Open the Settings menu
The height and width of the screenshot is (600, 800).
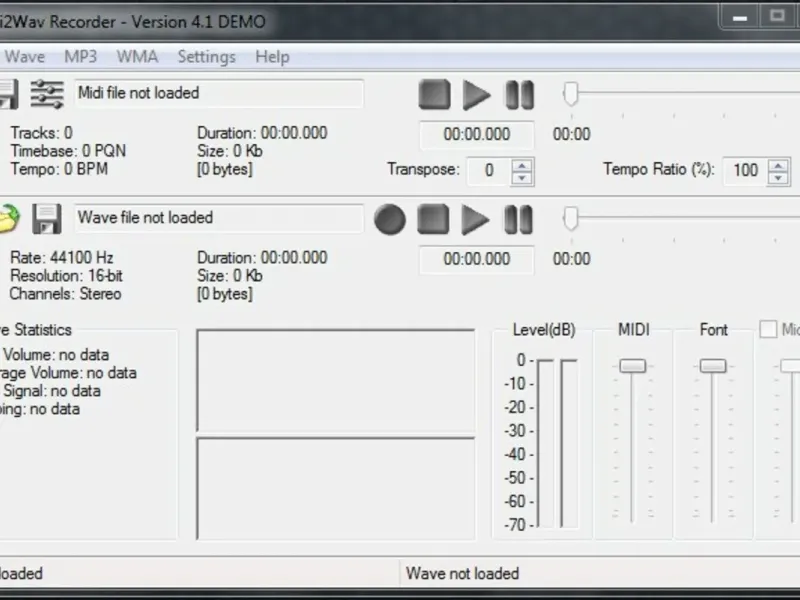[206, 56]
